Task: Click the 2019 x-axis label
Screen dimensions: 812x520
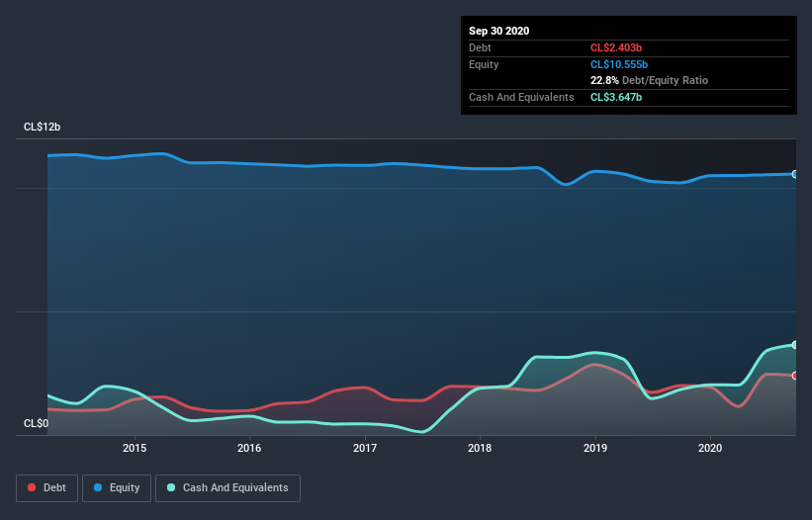Action: pos(595,448)
